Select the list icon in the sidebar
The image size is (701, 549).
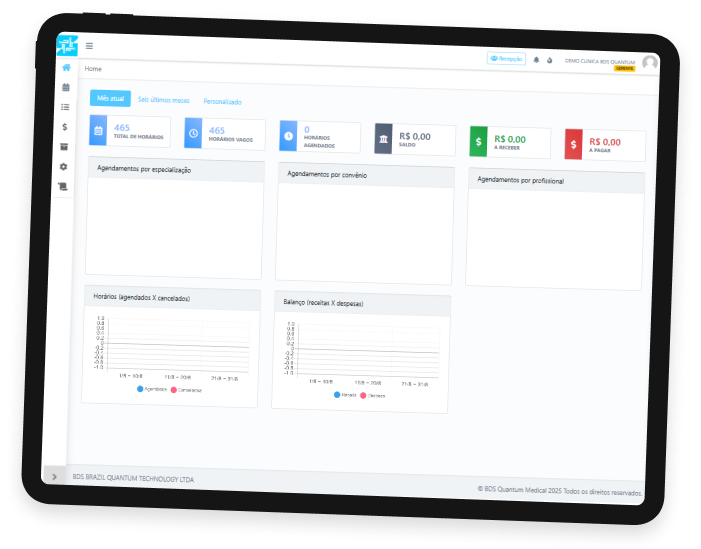point(65,107)
